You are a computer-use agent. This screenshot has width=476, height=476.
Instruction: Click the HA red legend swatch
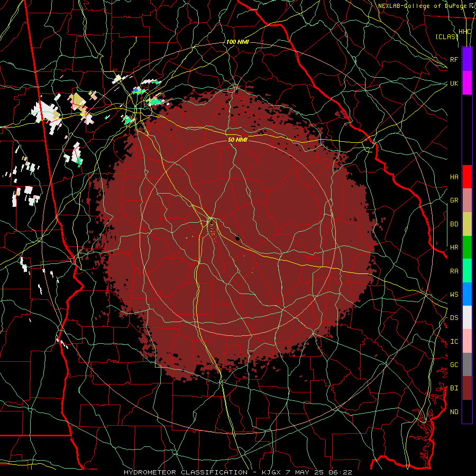[x=467, y=177]
